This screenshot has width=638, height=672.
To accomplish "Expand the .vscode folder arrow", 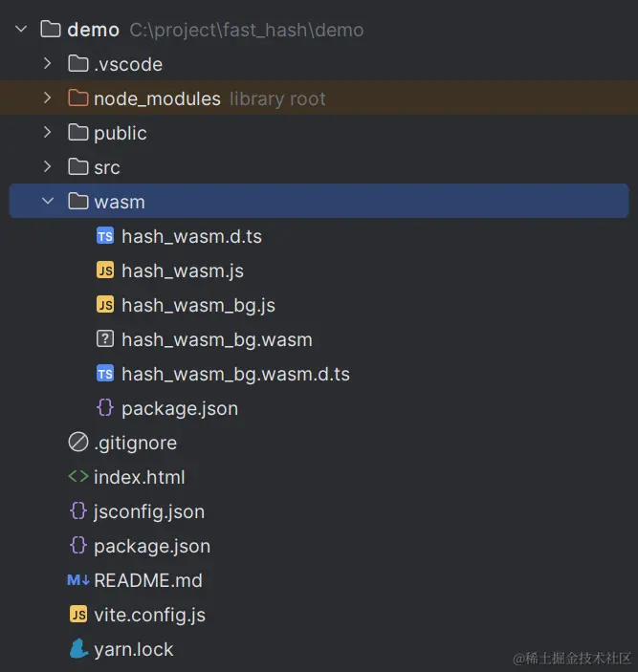I will [48, 64].
